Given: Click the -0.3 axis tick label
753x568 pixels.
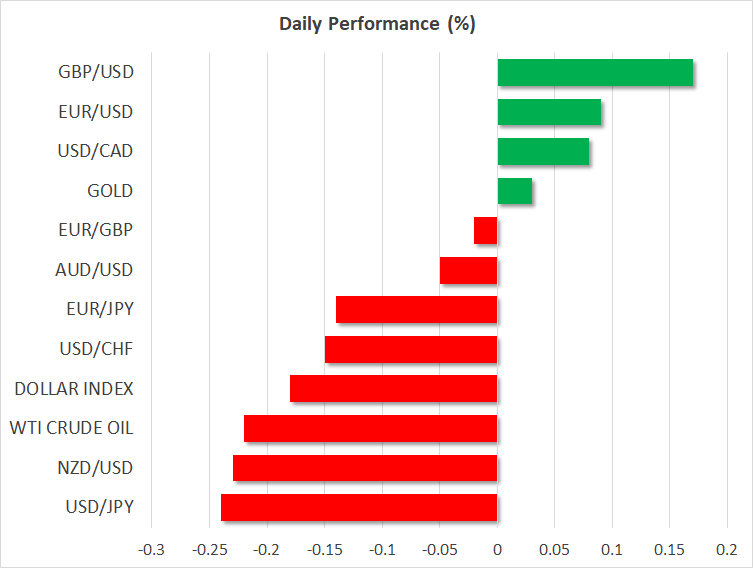Looking at the screenshot, I should pyautogui.click(x=151, y=550).
